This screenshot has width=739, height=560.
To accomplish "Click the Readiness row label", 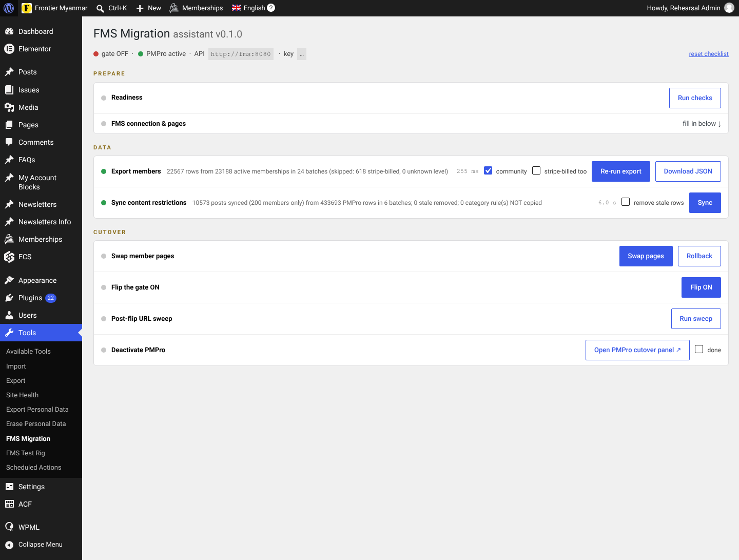I will coord(127,98).
